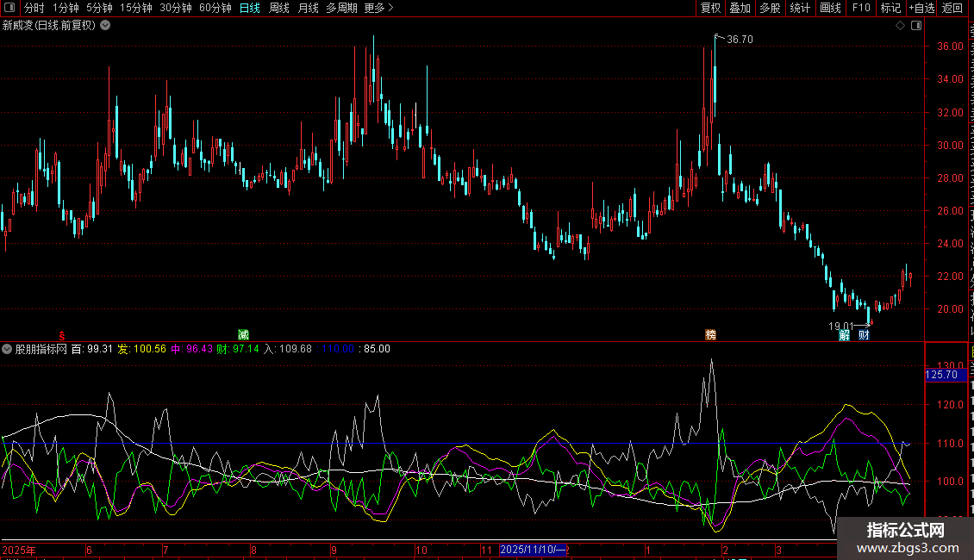Click the 120.0 indicator axis label
Viewport: 974px width, 560px height.
click(951, 404)
